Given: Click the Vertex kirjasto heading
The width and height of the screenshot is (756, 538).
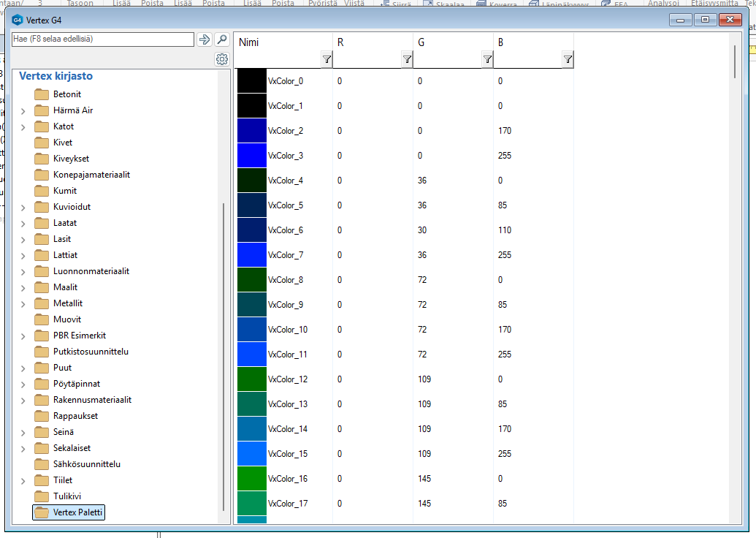Looking at the screenshot, I should (x=56, y=76).
